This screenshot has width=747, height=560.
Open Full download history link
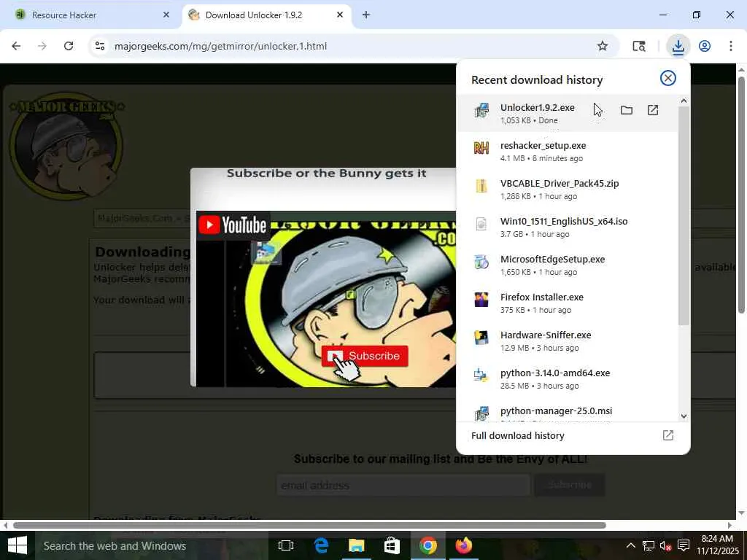point(518,436)
